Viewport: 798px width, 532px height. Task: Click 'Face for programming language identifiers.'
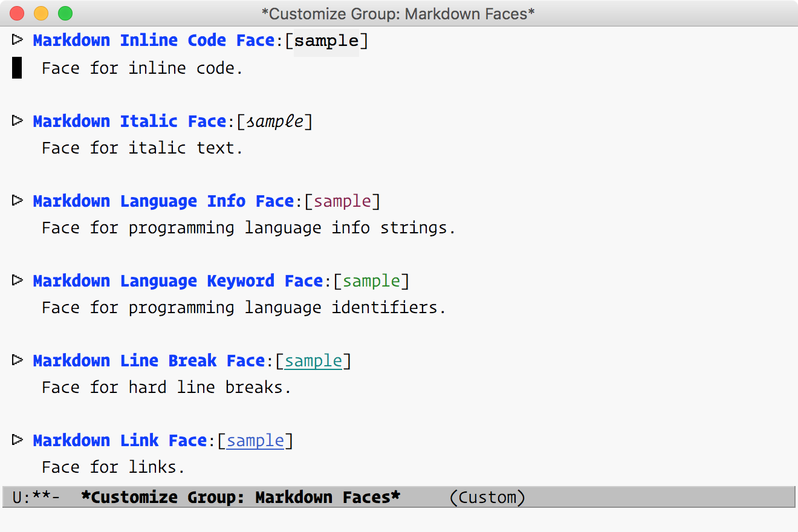coord(244,308)
